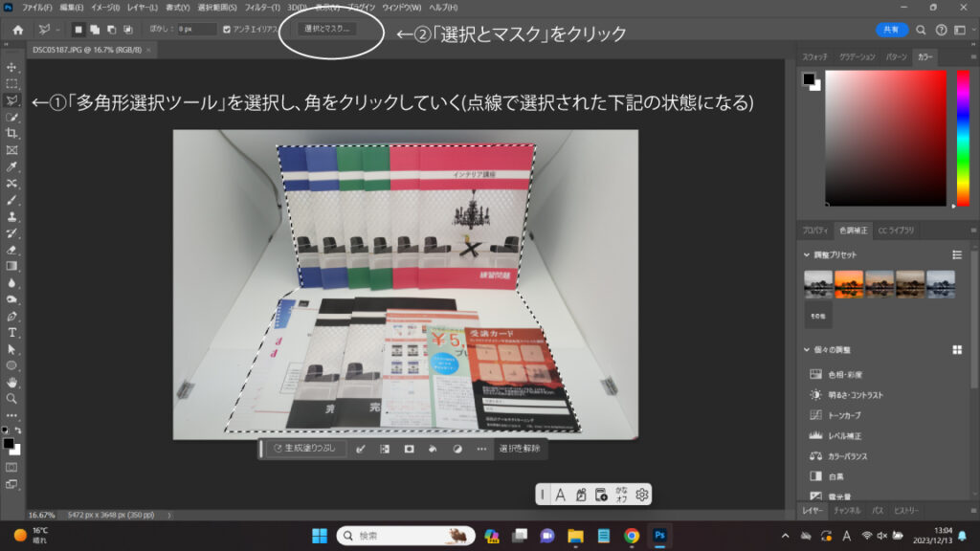Toggle Quick Mask mode in toolbar
Image resolution: width=980 pixels, height=551 pixels.
pyautogui.click(x=11, y=467)
